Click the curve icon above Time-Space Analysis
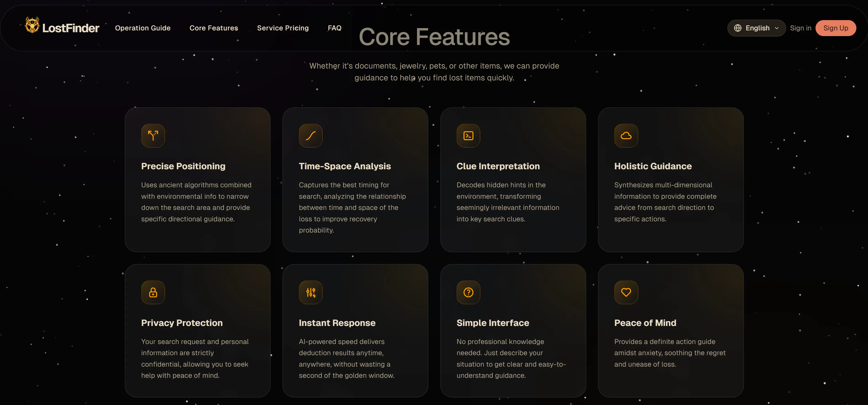 (311, 135)
